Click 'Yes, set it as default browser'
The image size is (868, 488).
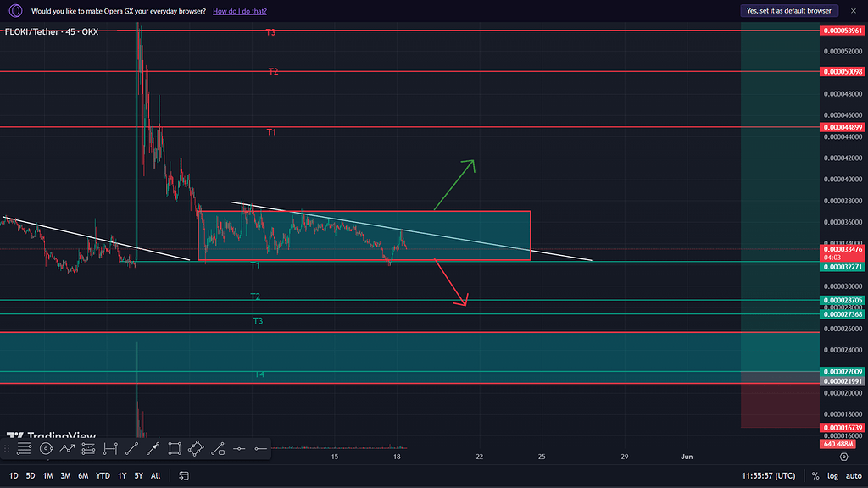(789, 11)
